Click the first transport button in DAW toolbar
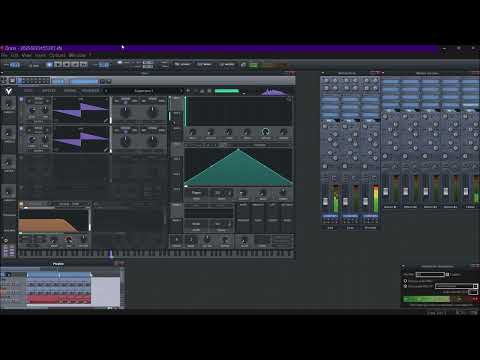This screenshot has height=360, width=480. [x=49, y=64]
